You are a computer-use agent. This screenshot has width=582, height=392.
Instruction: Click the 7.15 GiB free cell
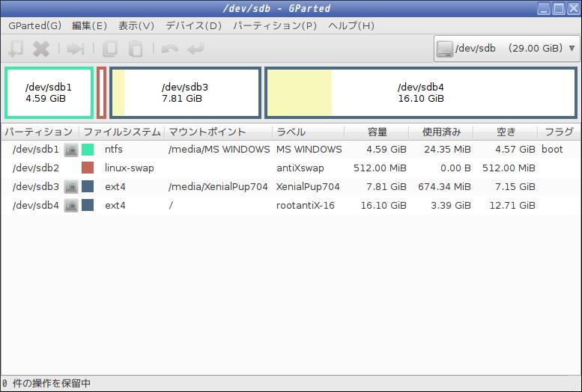coord(515,186)
